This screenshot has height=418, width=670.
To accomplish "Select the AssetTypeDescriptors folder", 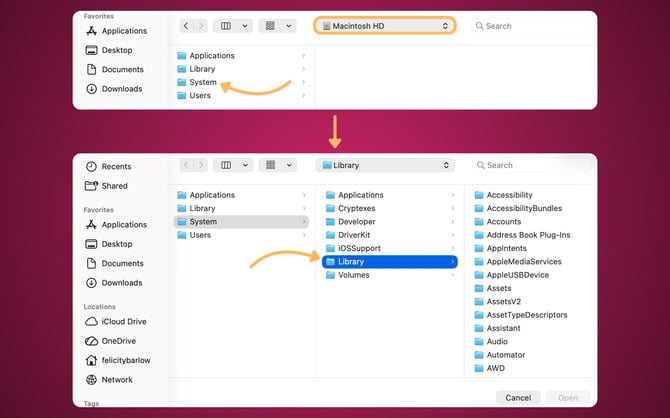I will pos(521,315).
